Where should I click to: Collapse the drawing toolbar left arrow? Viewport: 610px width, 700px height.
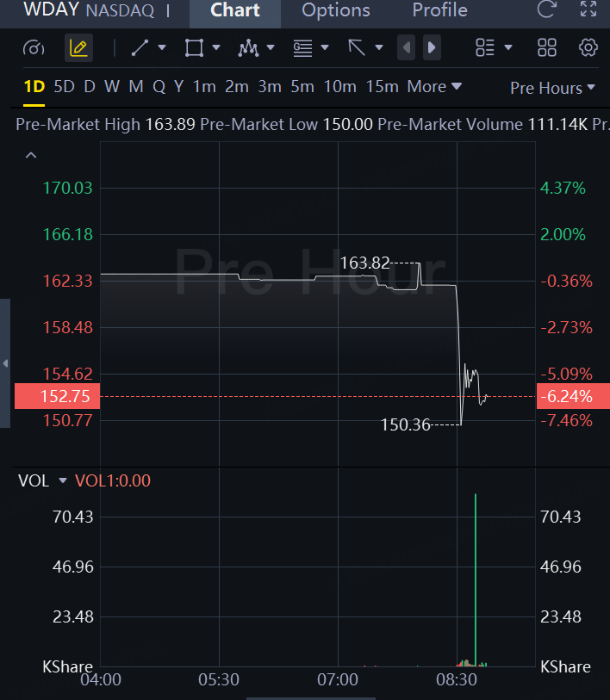pyautogui.click(x=407, y=48)
